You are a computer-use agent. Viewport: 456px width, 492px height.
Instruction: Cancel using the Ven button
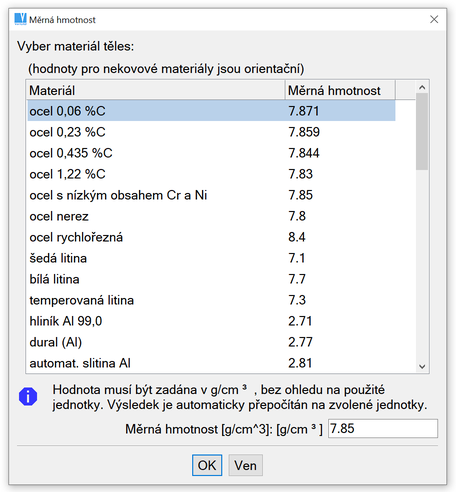click(245, 465)
